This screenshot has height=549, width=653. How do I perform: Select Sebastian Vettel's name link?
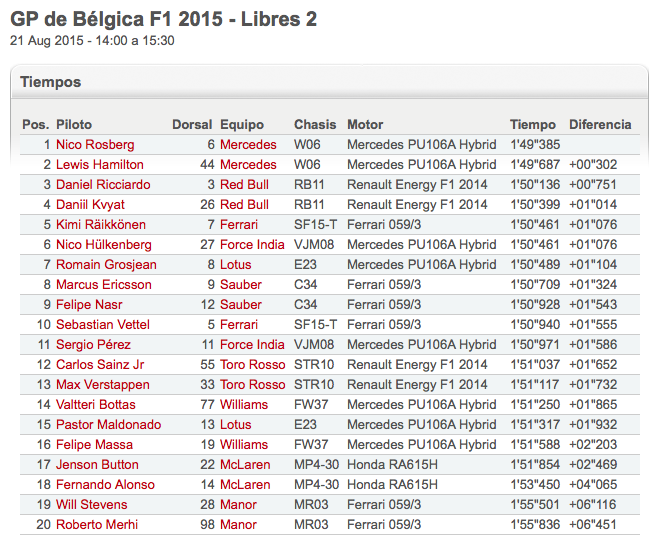[102, 324]
